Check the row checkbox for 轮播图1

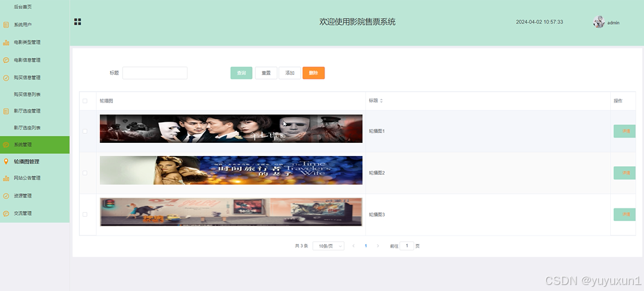click(85, 131)
